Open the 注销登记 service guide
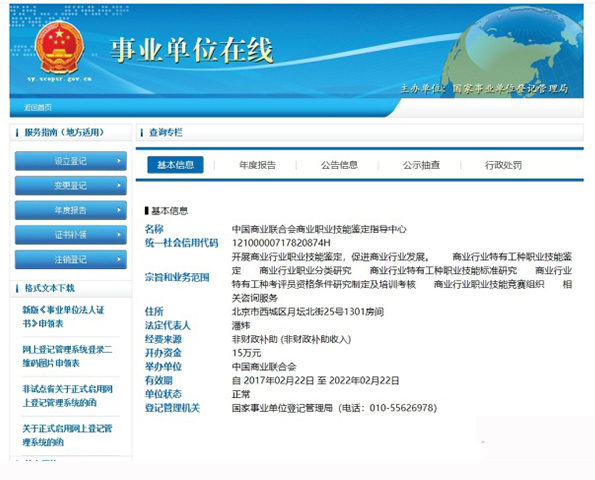Screen dimensions: 595x480 pos(71,260)
